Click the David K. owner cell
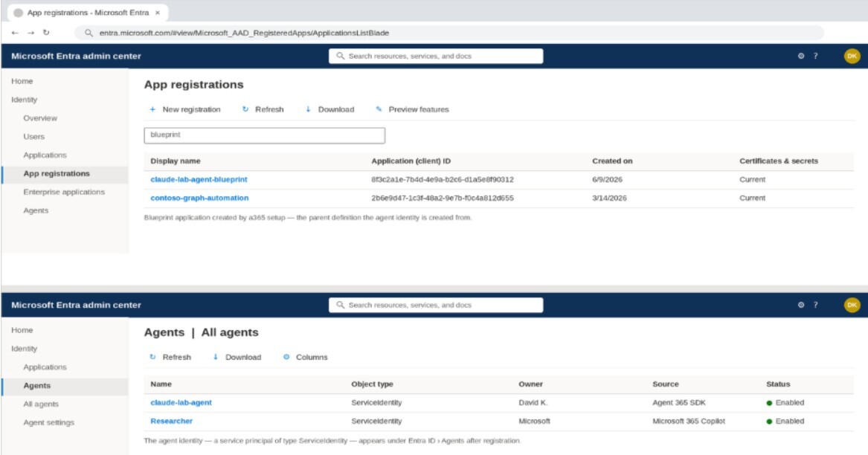The width and height of the screenshot is (868, 455). tap(533, 402)
